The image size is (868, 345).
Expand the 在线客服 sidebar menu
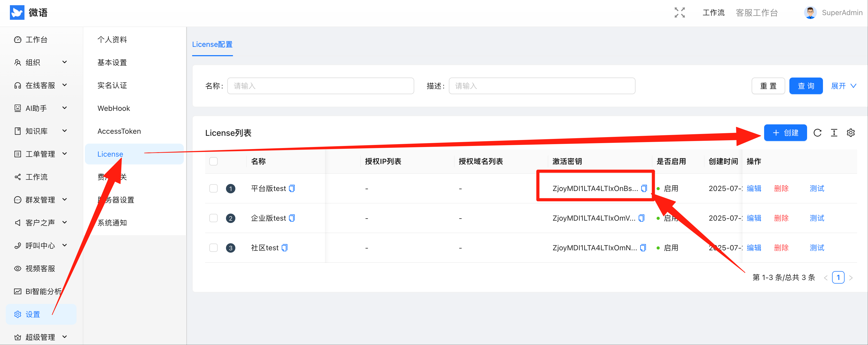(40, 85)
